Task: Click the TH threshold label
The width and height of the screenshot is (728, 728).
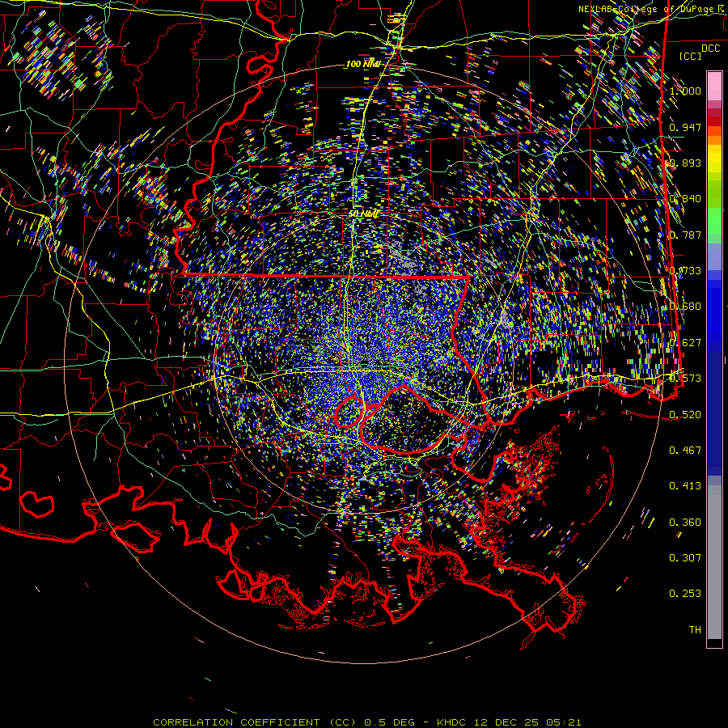Action: point(695,630)
